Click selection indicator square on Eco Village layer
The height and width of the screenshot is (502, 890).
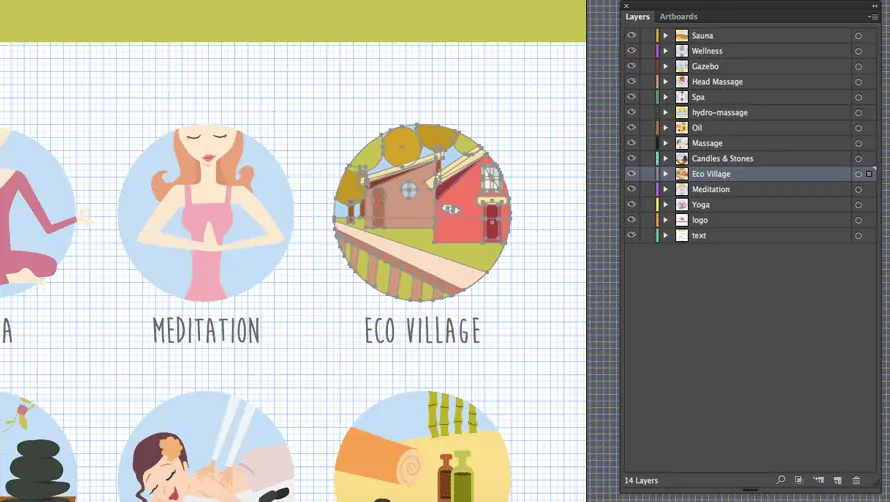(869, 174)
